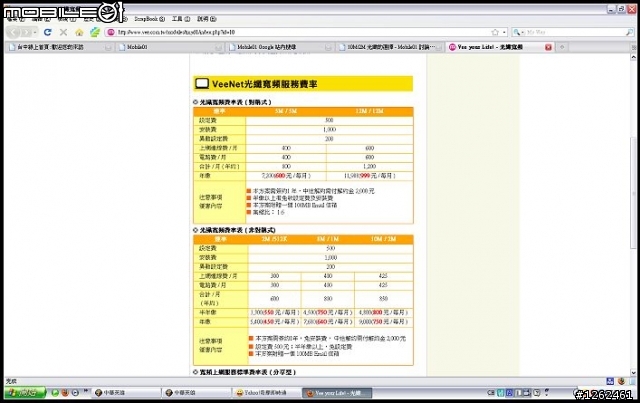The height and width of the screenshot is (403, 640).
Task: Go to the browser Home page icon
Action: [x=79, y=32]
